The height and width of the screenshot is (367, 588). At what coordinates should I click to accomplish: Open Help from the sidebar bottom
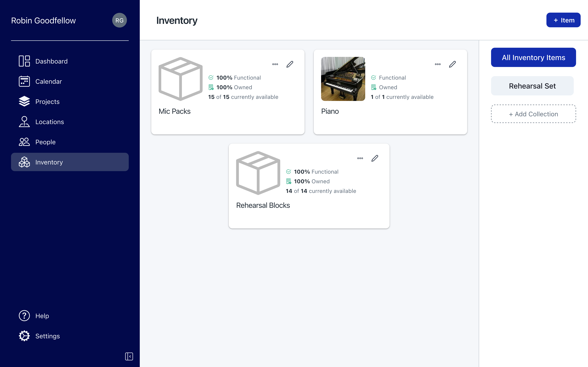click(42, 316)
